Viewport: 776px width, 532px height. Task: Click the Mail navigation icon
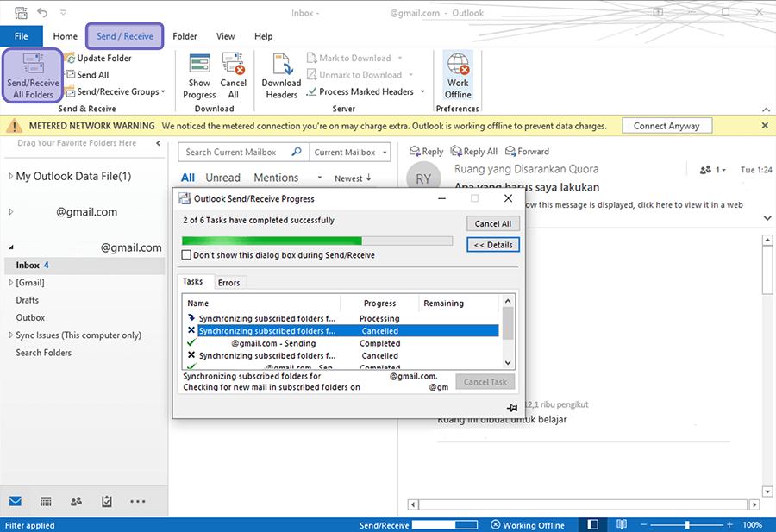(16, 501)
